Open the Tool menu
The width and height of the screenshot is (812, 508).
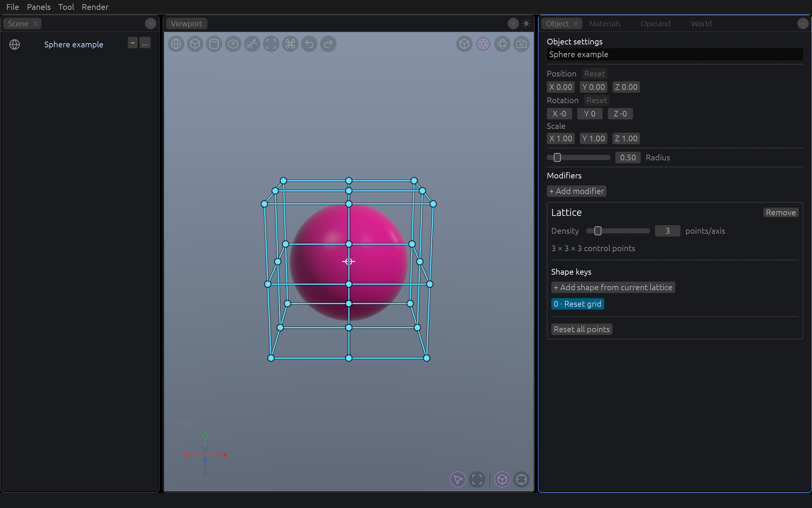pos(66,7)
